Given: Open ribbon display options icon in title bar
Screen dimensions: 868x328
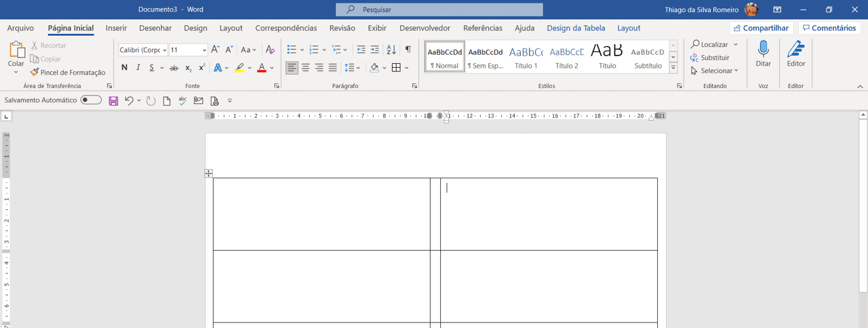Looking at the screenshot, I should (777, 9).
